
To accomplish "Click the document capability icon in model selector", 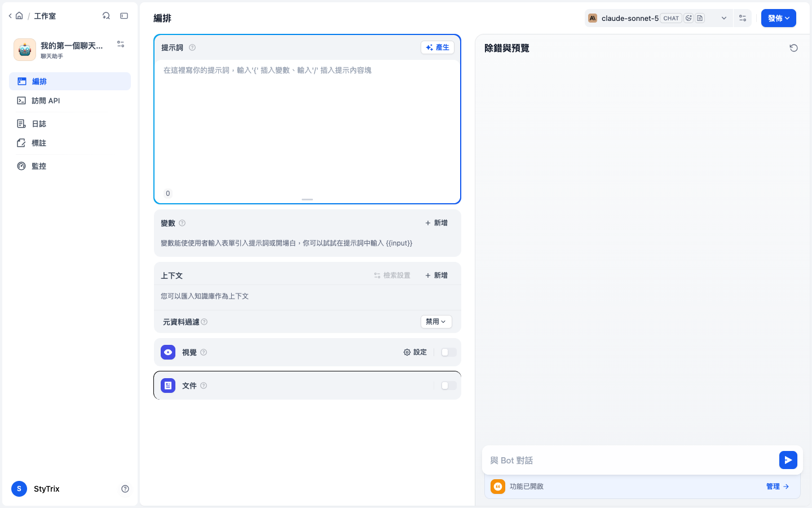I will click(700, 18).
